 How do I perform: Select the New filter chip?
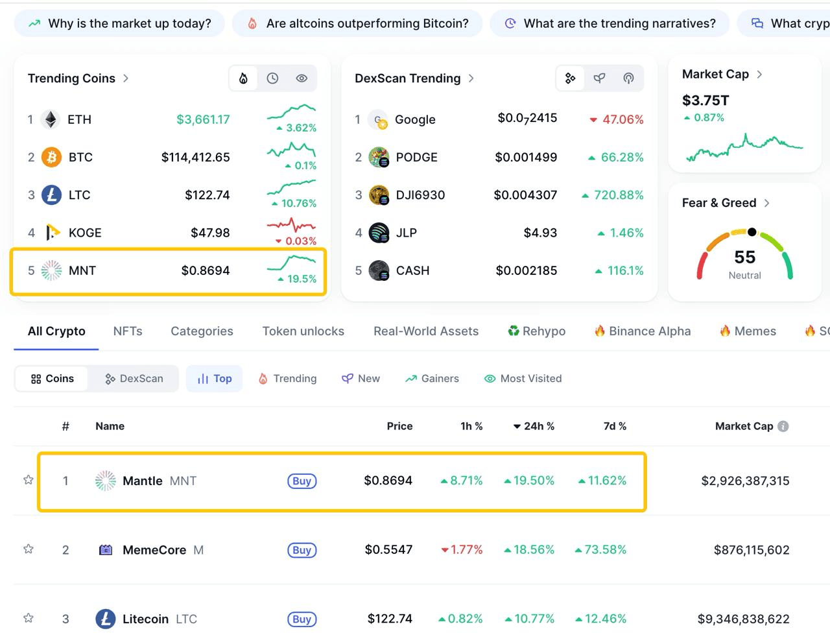click(361, 379)
